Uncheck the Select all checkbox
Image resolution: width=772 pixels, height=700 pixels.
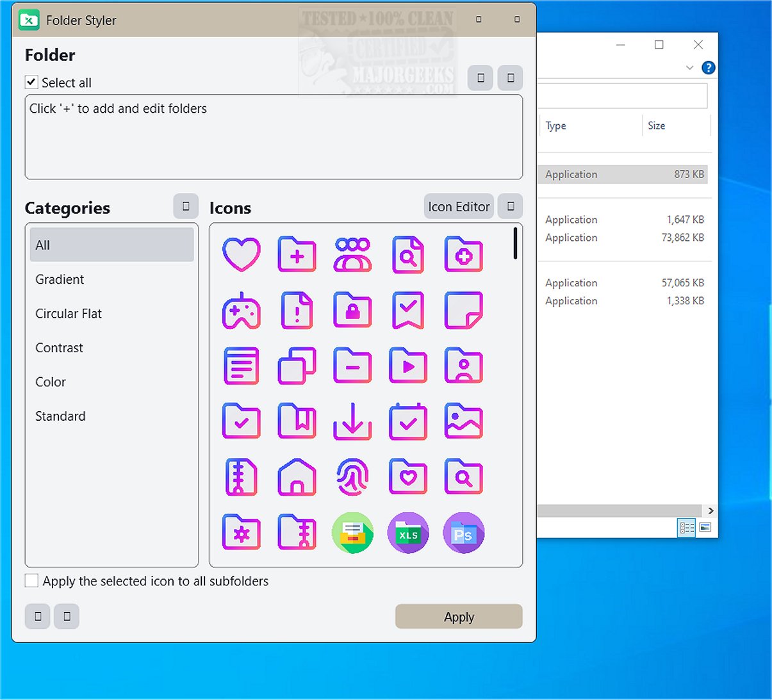tap(31, 82)
